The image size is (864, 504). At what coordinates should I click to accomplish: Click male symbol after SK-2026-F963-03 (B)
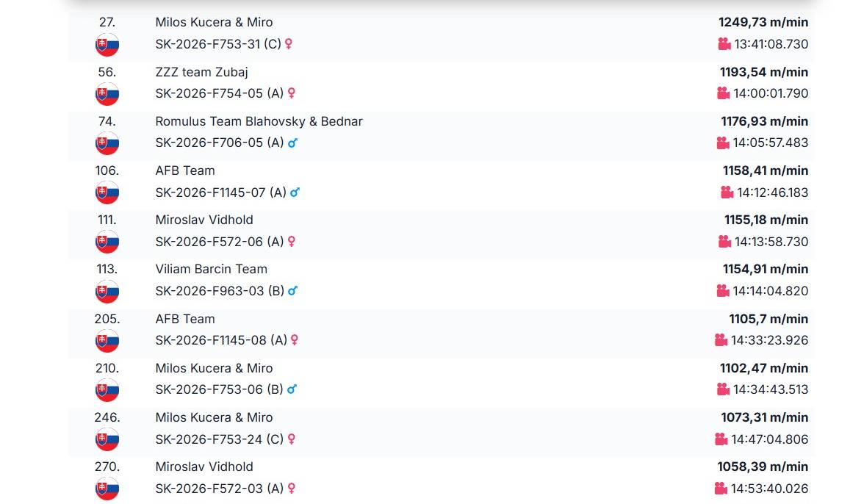pyautogui.click(x=292, y=291)
